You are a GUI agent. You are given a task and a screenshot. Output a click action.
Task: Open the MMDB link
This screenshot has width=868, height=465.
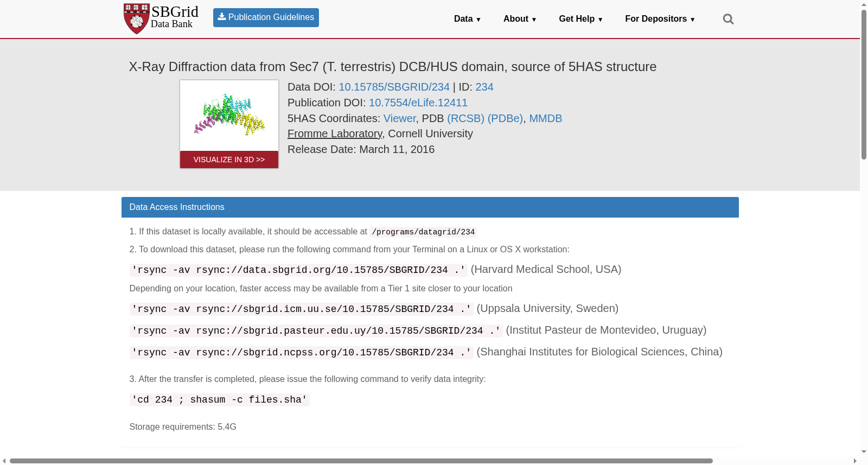[545, 118]
